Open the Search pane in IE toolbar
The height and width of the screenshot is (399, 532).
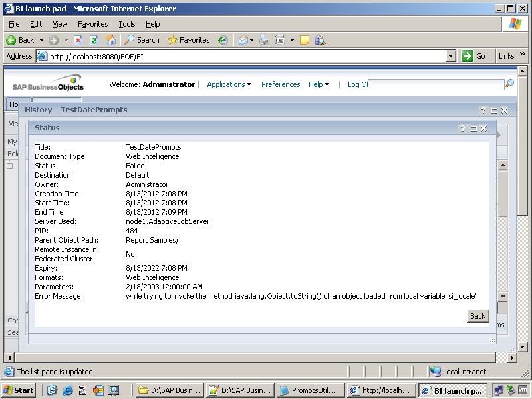point(142,40)
